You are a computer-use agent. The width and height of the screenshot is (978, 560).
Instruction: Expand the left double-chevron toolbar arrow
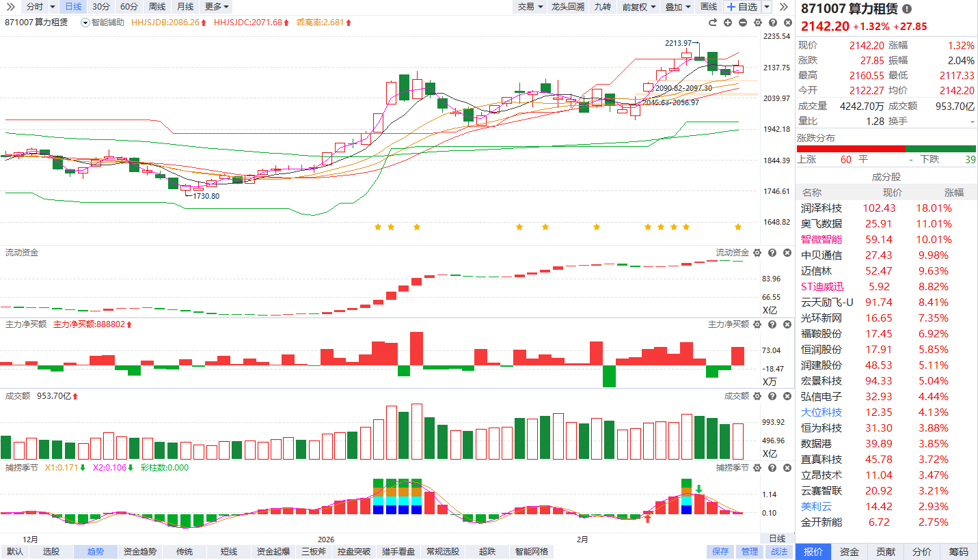pyautogui.click(x=10, y=7)
